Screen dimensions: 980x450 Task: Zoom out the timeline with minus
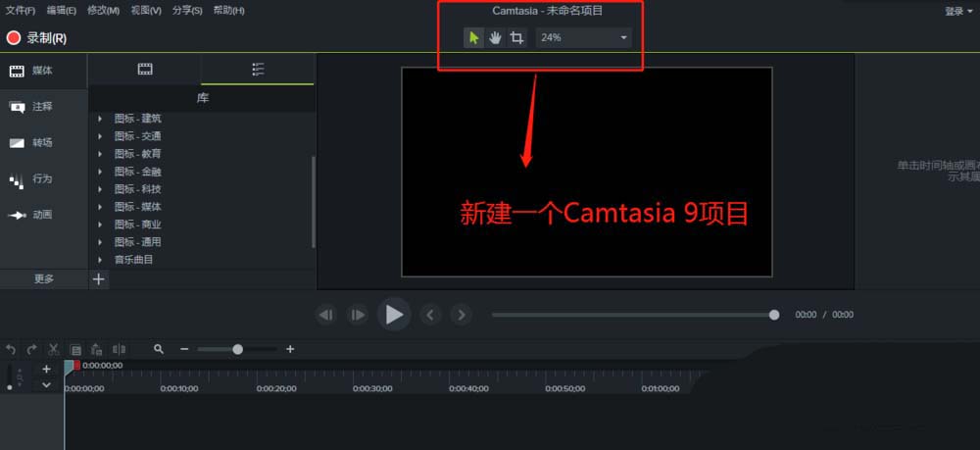click(184, 349)
